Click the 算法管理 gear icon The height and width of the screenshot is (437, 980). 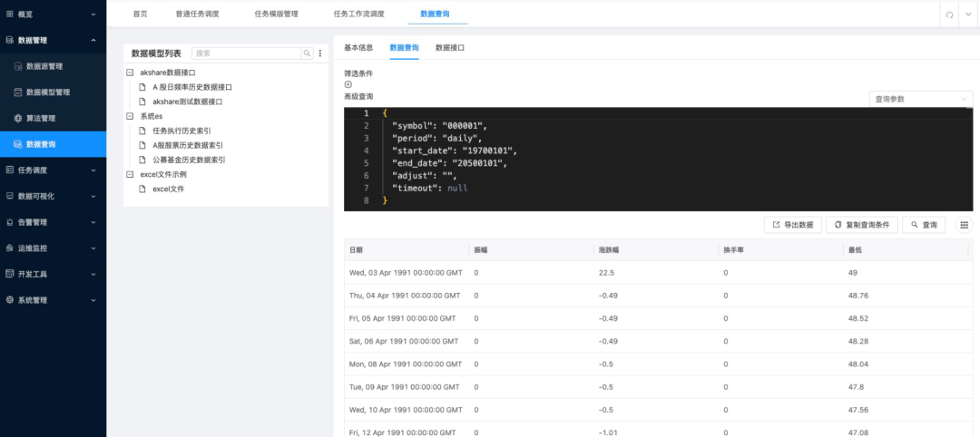(x=18, y=118)
